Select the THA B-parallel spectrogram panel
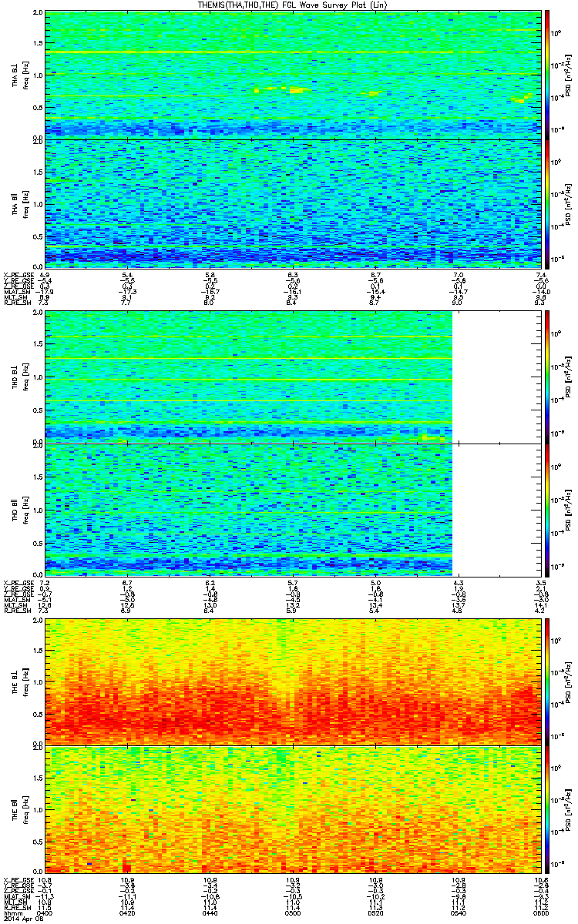The height and width of the screenshot is (924, 578). [292, 203]
